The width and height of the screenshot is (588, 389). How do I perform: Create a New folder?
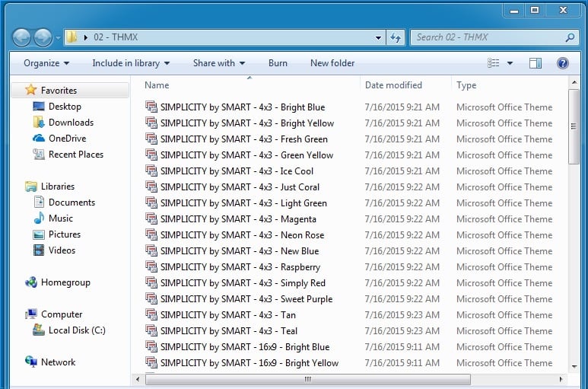332,63
